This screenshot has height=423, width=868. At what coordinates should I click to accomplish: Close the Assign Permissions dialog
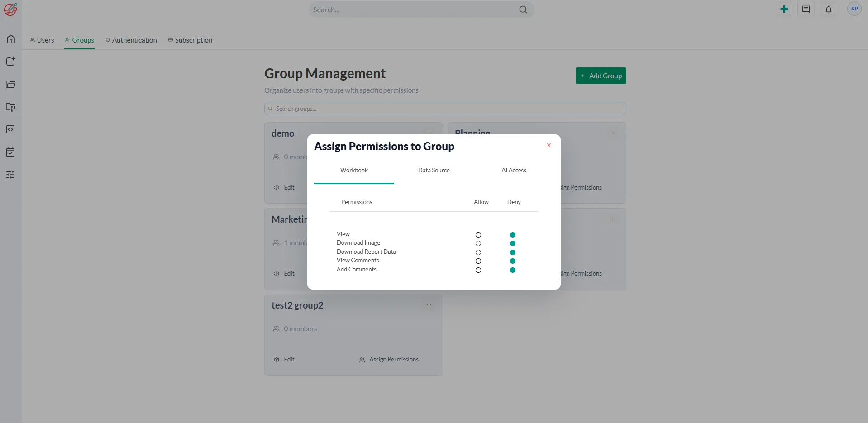tap(549, 145)
